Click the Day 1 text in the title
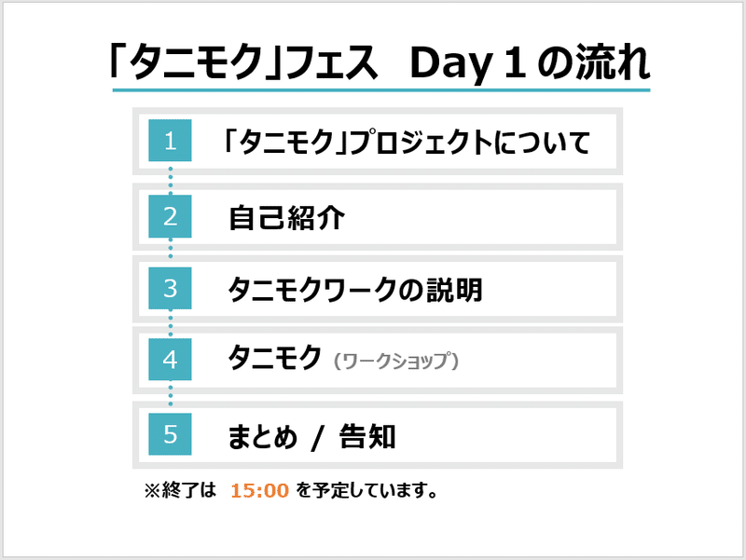This screenshot has width=746, height=560. click(468, 63)
